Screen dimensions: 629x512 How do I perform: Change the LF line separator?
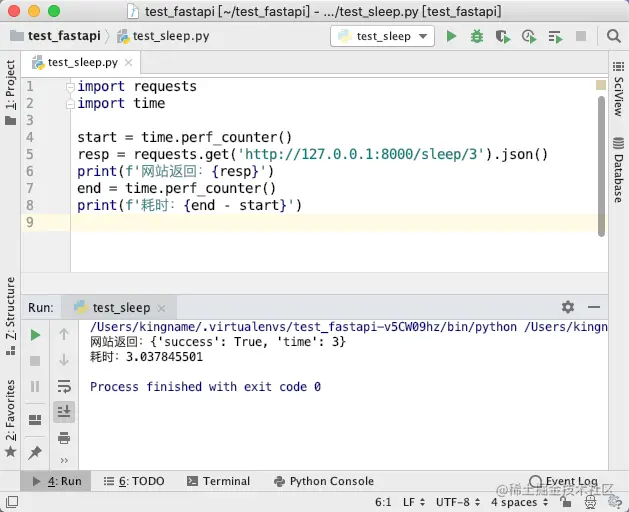(414, 502)
